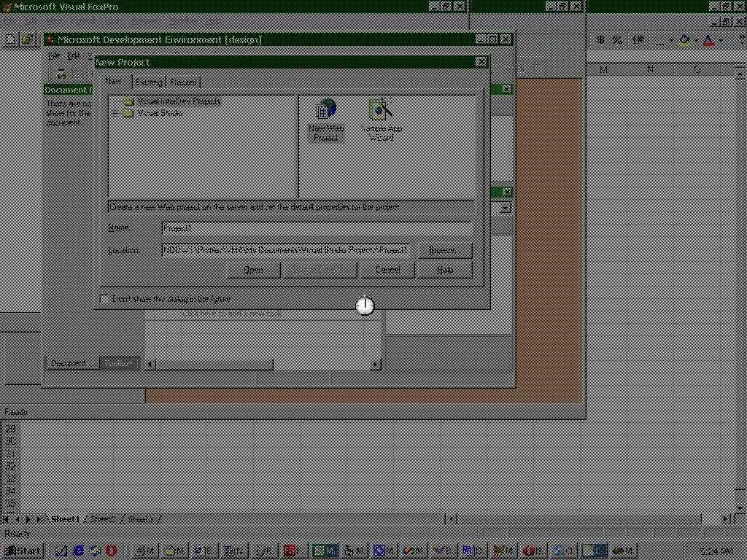
Task: Select the New Web Project icon
Action: (x=326, y=120)
